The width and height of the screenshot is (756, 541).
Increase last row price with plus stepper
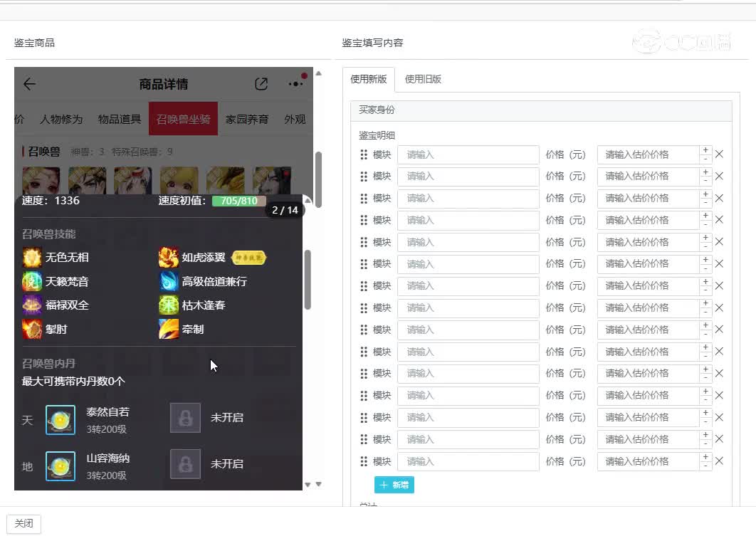pyautogui.click(x=706, y=456)
